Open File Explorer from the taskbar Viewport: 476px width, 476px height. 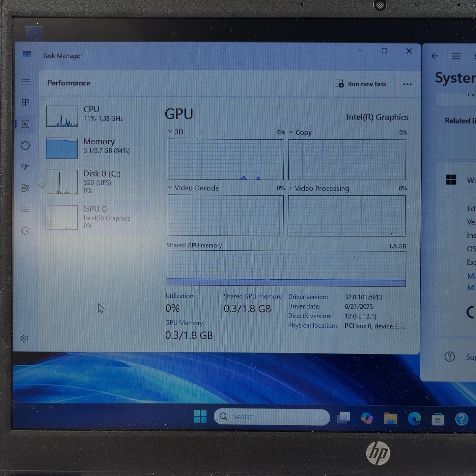click(391, 418)
